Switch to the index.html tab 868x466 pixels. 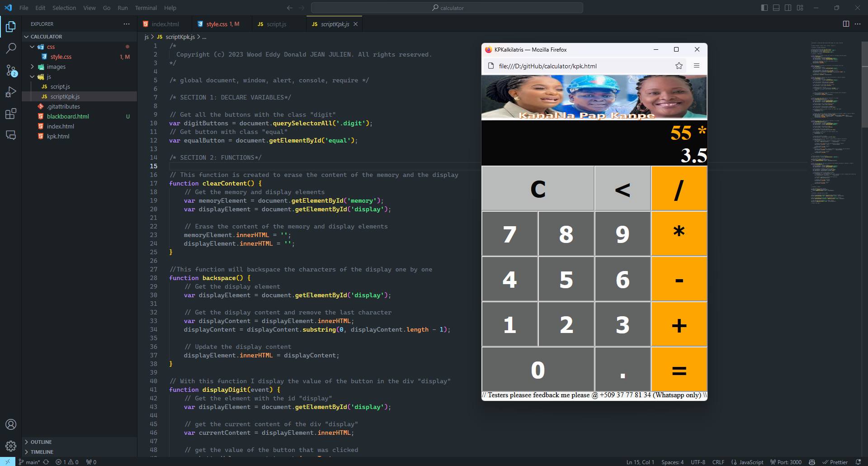tap(165, 24)
